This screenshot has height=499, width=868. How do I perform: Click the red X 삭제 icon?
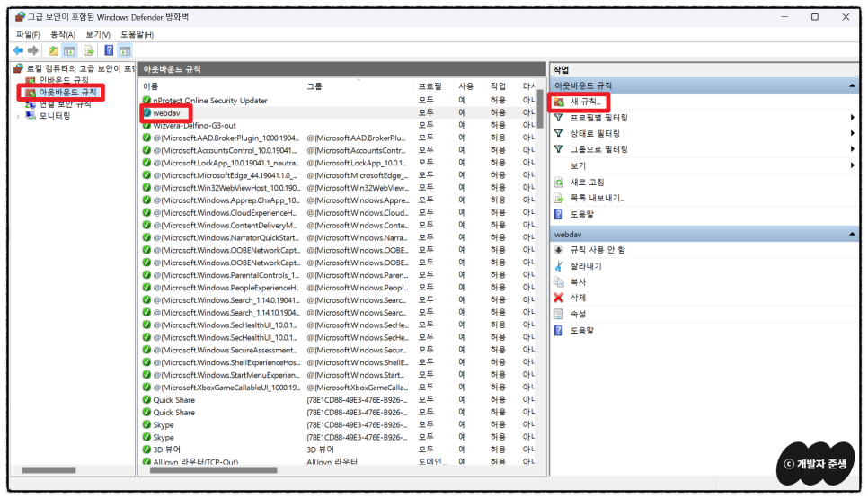(x=559, y=298)
